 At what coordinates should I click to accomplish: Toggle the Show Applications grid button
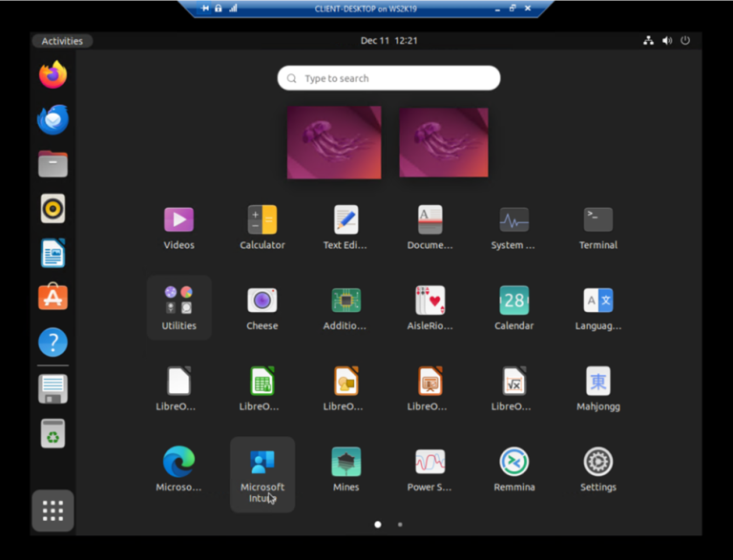coord(52,510)
